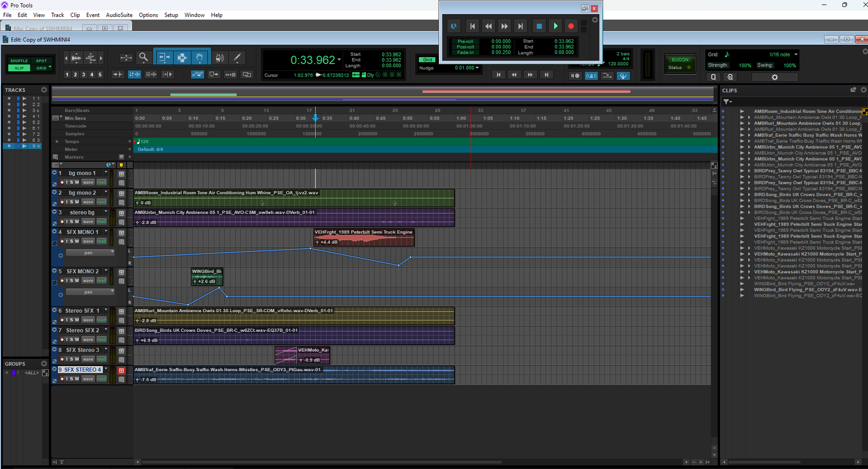868x469 pixels.
Task: Toggle input monitoring on SFX MONO 1
Action: point(66,241)
